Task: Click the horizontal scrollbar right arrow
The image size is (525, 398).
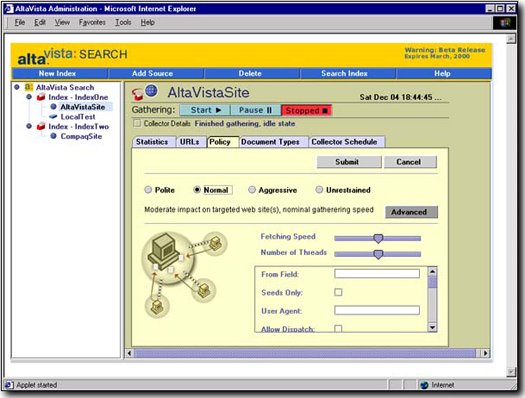Action: point(485,353)
